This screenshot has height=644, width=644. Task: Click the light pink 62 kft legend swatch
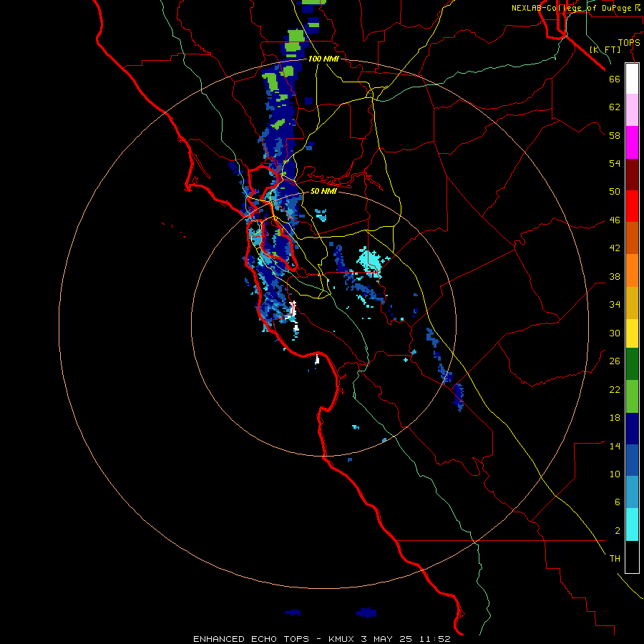tap(632, 109)
